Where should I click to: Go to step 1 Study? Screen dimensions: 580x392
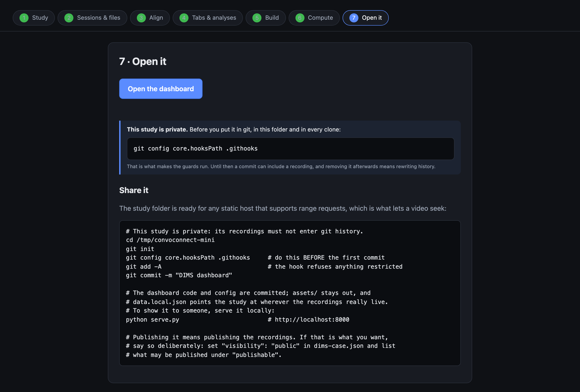[x=34, y=18]
